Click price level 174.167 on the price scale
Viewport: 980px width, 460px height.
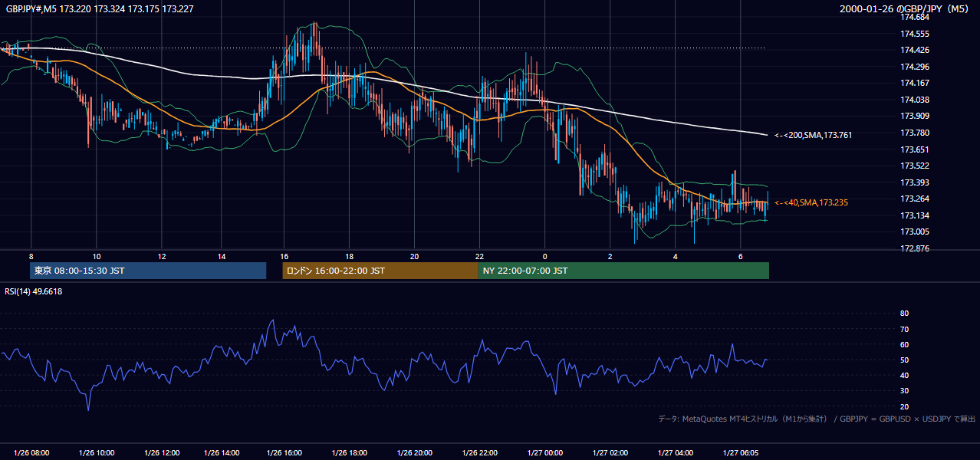[x=915, y=84]
